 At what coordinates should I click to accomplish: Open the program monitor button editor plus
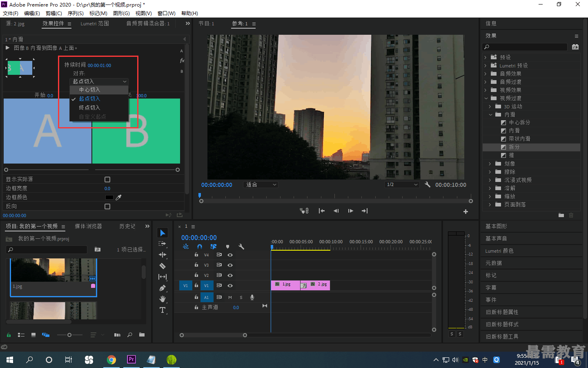point(465,211)
